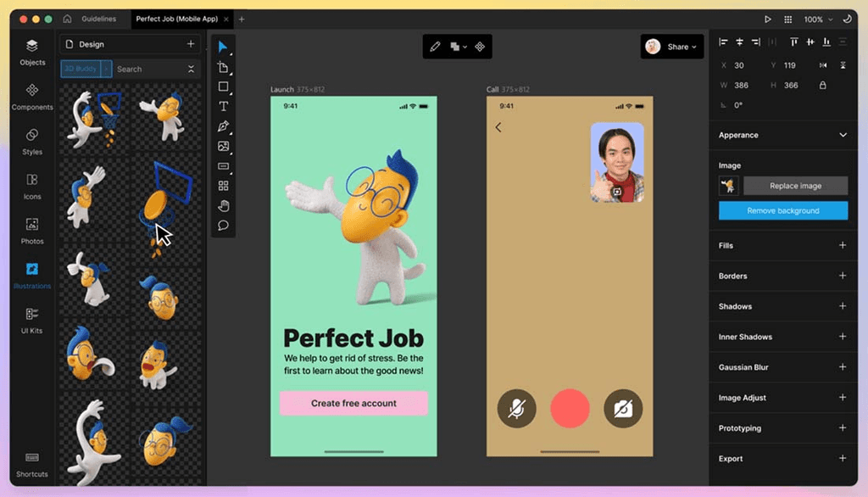Grab the Hand tool for panning
The image size is (868, 497).
coord(224,205)
